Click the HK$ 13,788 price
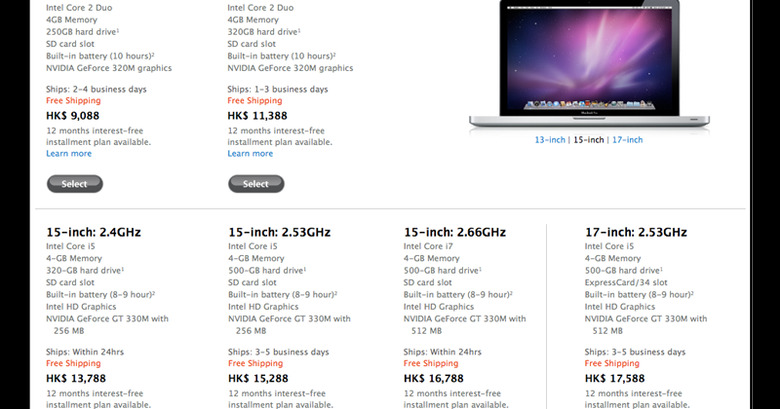Screen dimensions: 780x409 click(x=76, y=379)
